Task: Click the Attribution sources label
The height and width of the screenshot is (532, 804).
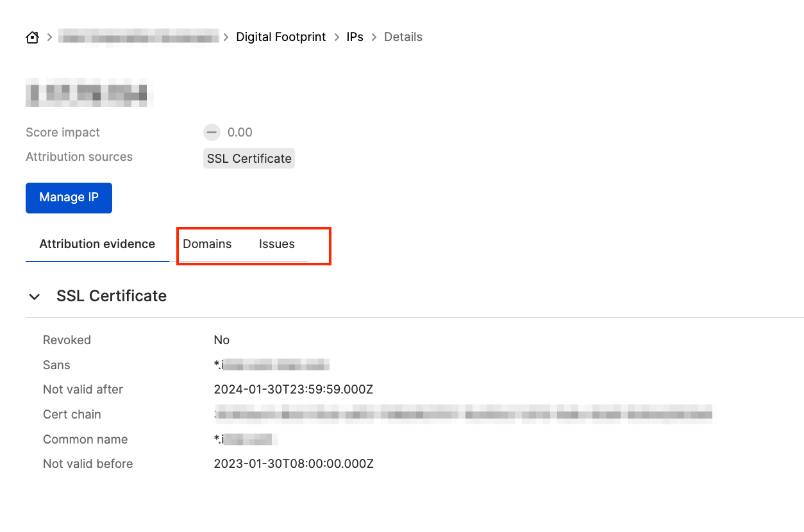Action: 79,157
